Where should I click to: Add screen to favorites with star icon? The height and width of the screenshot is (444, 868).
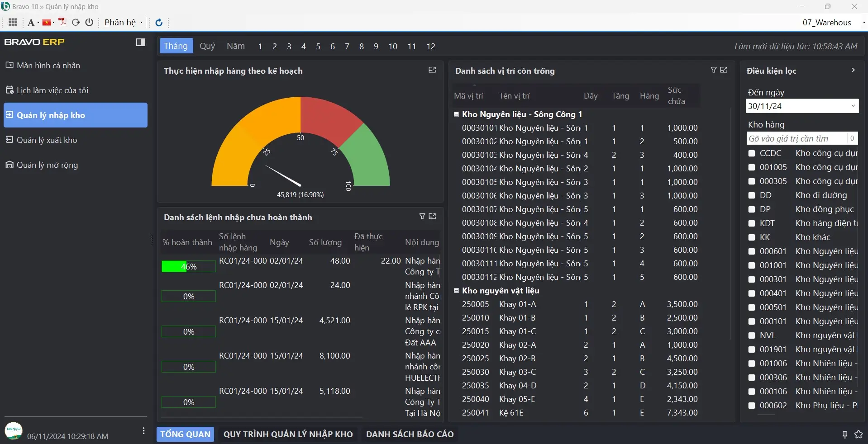(858, 435)
